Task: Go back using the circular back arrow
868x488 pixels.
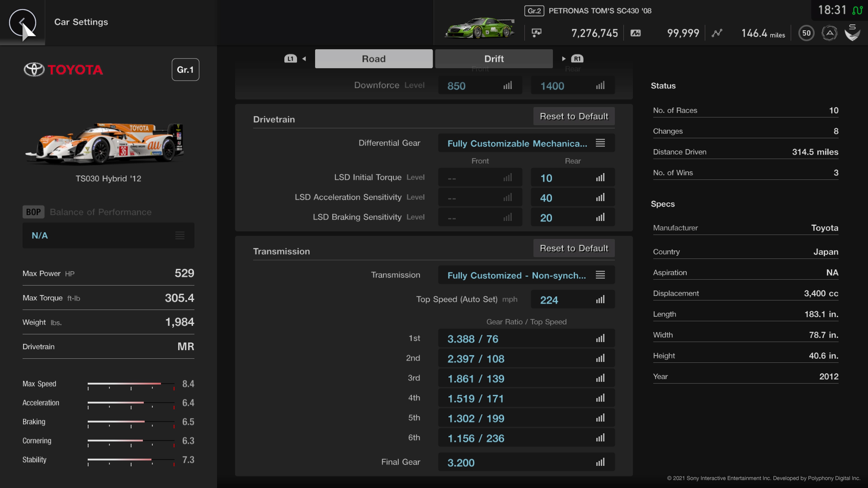Action: (22, 23)
